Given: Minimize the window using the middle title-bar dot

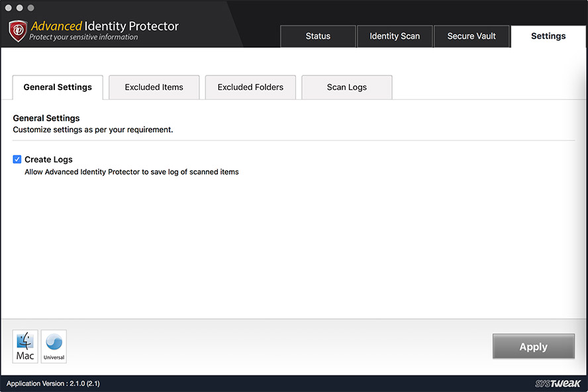Looking at the screenshot, I should point(19,8).
